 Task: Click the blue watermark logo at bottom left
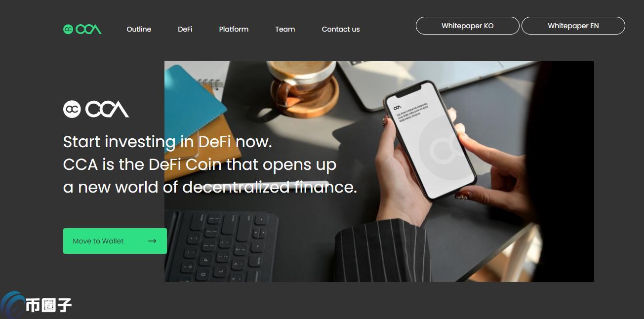pos(13,305)
